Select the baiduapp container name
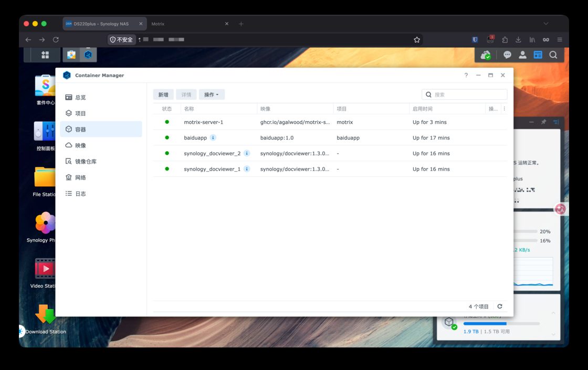The width and height of the screenshot is (588, 370). [195, 138]
